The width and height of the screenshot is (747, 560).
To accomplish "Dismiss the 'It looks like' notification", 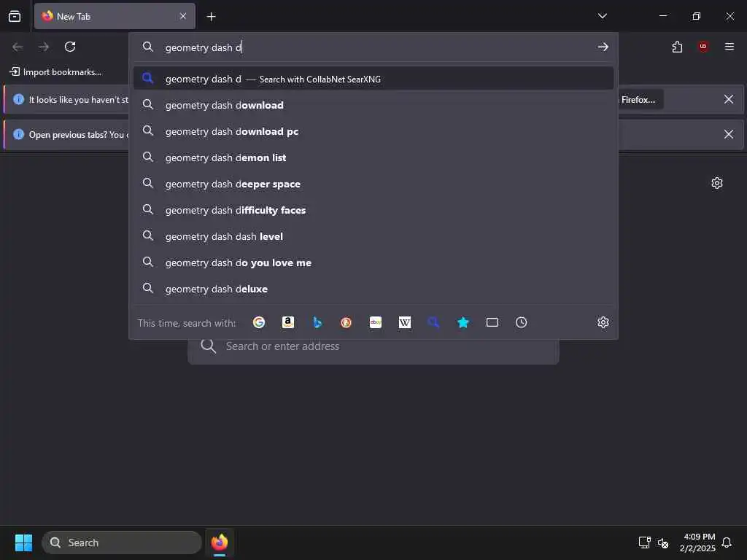I will (x=729, y=99).
